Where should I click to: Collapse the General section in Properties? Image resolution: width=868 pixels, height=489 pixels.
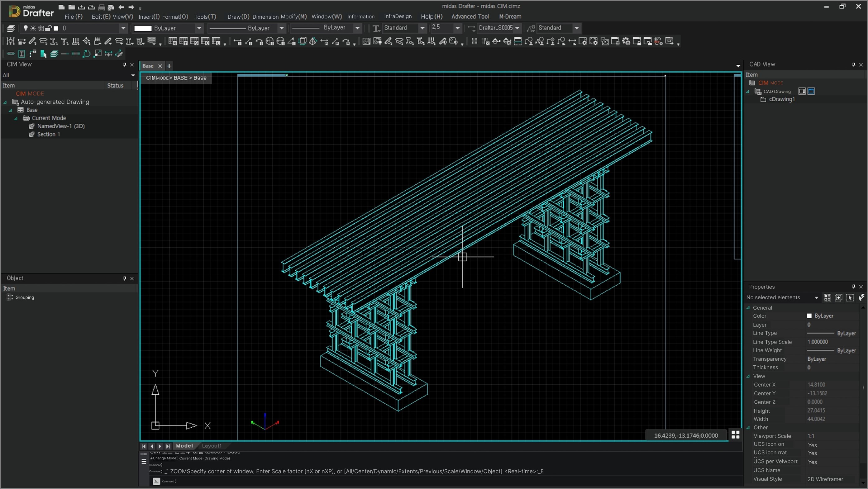(x=748, y=307)
